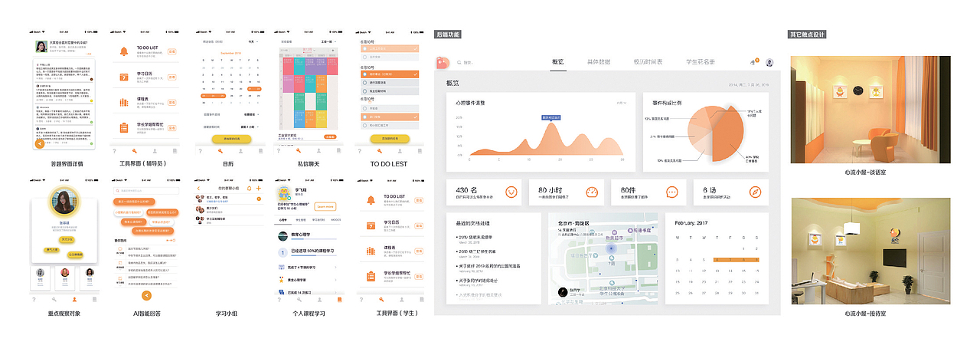Open first reminder dropdown below 日历 calendar
Screen dimensions: 980x345
pos(250,115)
